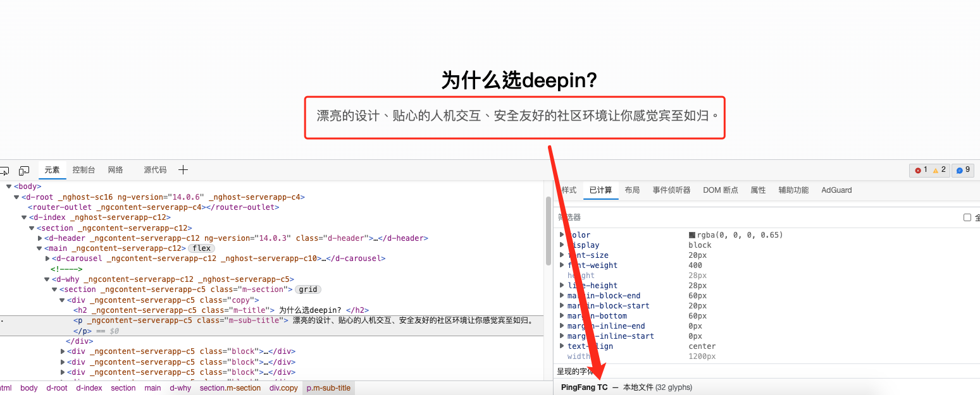This screenshot has height=395, width=980.
Task: Switch to the 元素 tab
Action: [x=52, y=170]
